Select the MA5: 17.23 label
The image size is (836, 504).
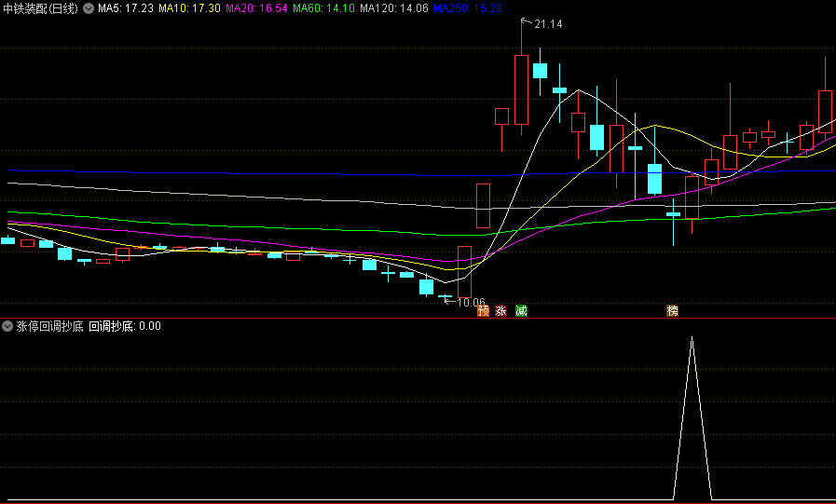pos(126,8)
